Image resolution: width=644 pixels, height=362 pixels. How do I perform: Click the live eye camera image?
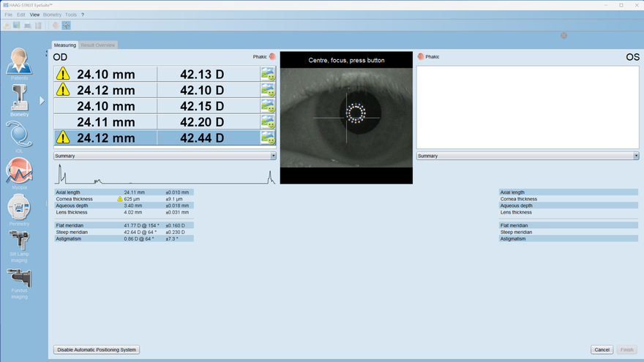click(x=346, y=118)
